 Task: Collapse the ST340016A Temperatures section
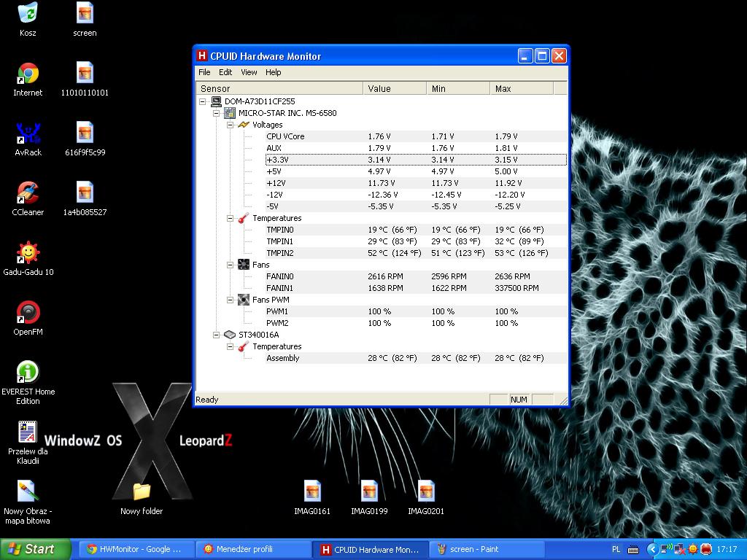click(x=230, y=346)
